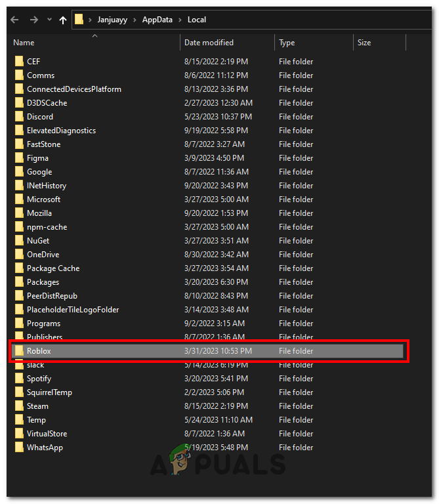Screen dimensions: 439x504
Task: Go back with the Back arrow
Action: [x=14, y=20]
